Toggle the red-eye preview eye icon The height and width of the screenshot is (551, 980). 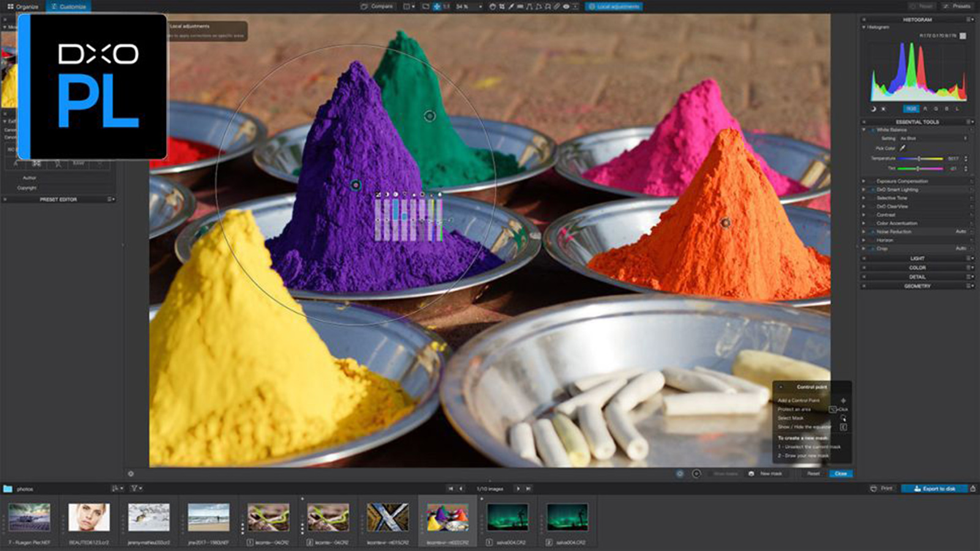(566, 6)
